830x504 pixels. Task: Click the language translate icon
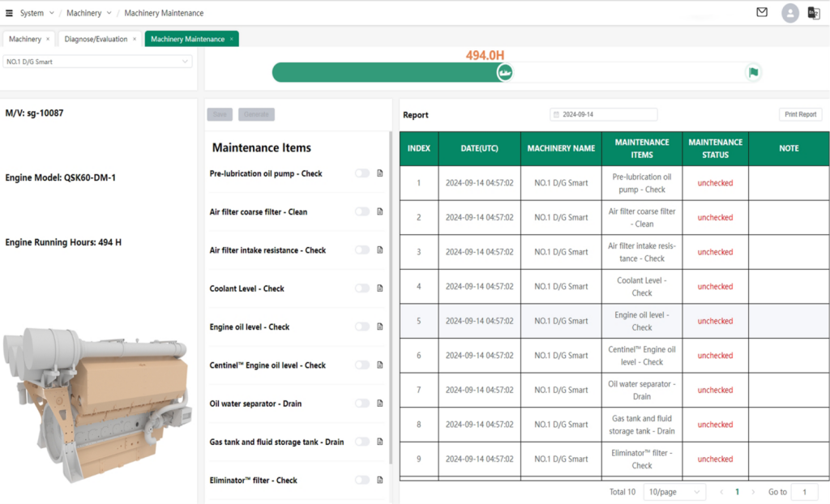click(x=814, y=13)
